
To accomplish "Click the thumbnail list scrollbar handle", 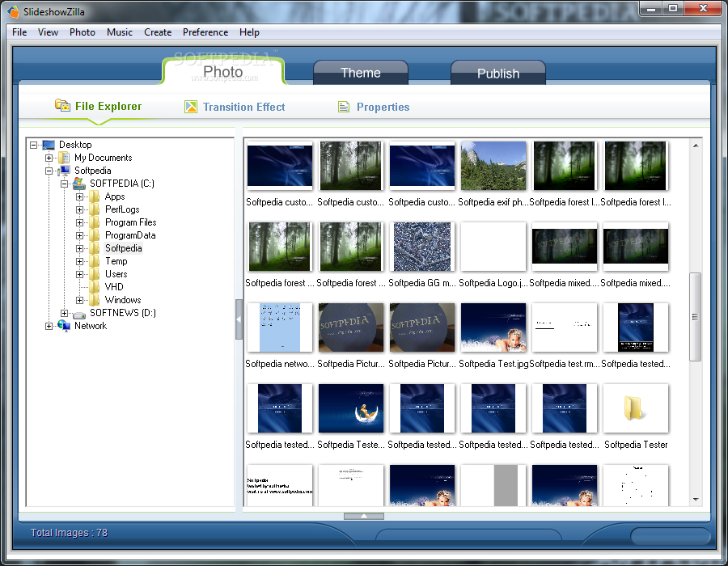I will coord(695,317).
